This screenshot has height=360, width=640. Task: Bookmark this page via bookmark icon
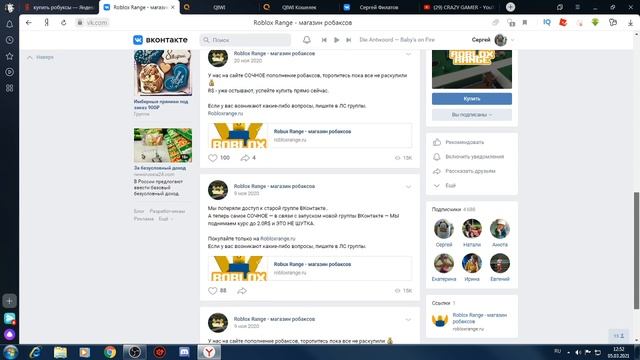(525, 23)
